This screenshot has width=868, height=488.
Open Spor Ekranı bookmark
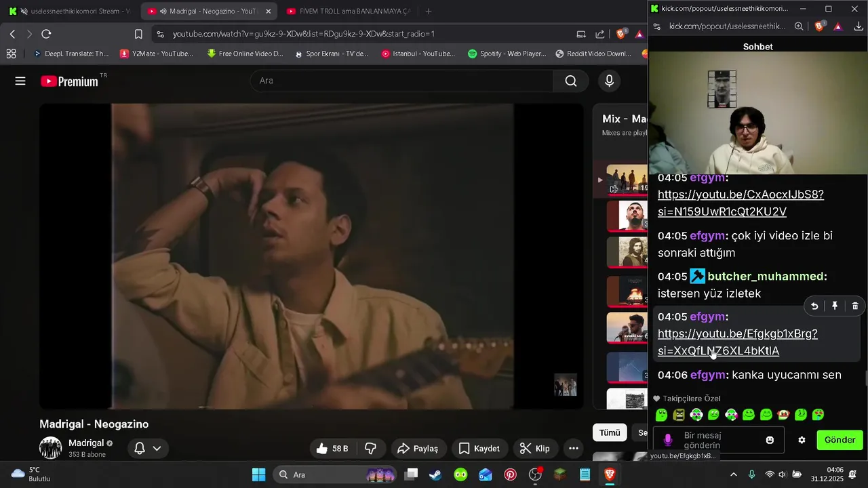point(332,54)
